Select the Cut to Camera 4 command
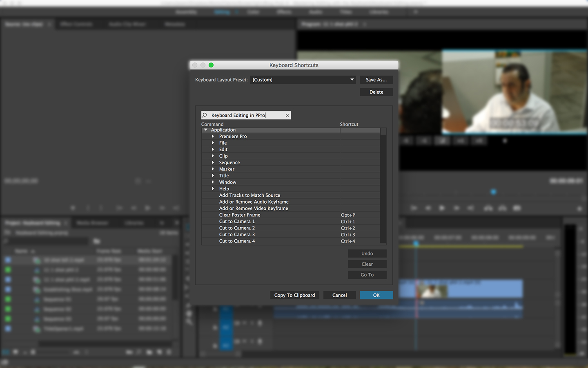The image size is (588, 368). pos(237,241)
